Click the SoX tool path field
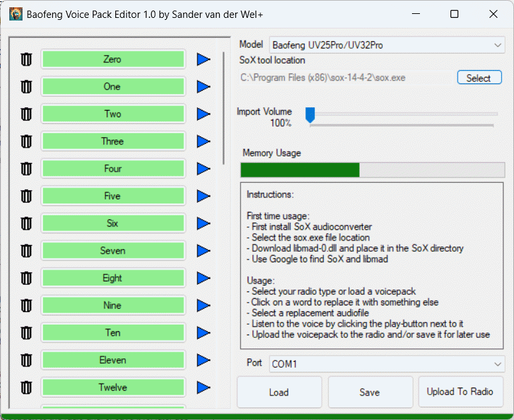This screenshot has height=420, width=514. tap(344, 78)
